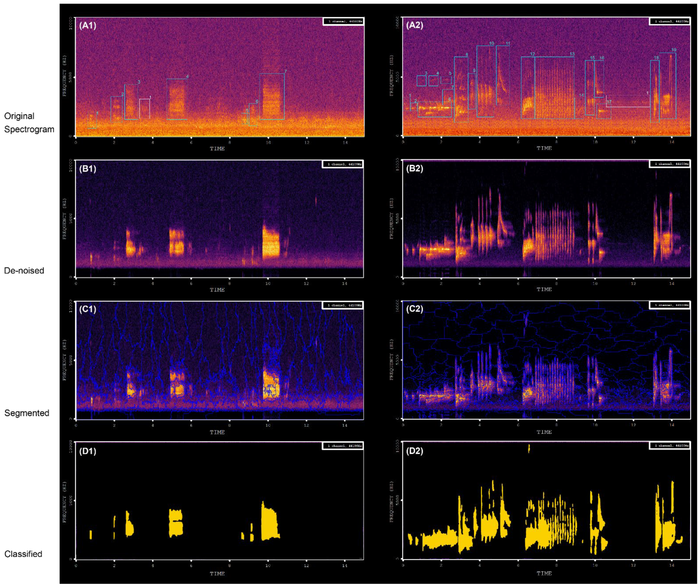Click annotation box 7 in panel A1
The width and height of the screenshot is (700, 588).
272,96
